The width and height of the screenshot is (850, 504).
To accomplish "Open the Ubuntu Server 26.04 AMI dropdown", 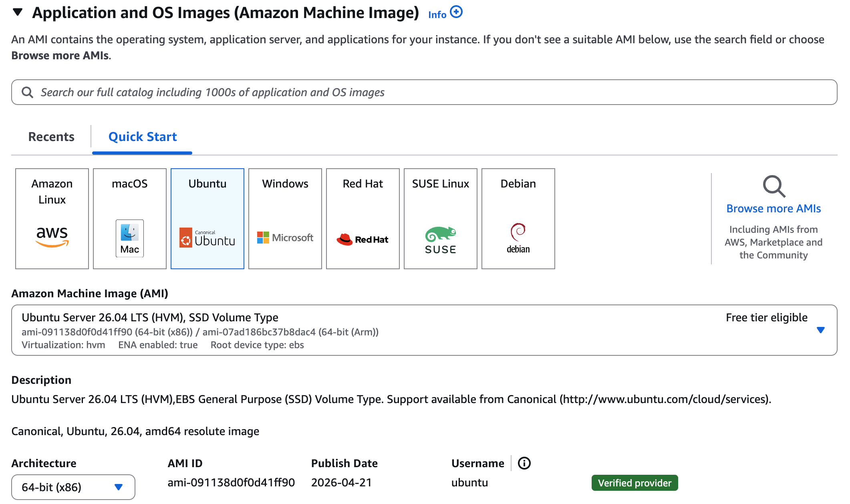I will pyautogui.click(x=424, y=330).
